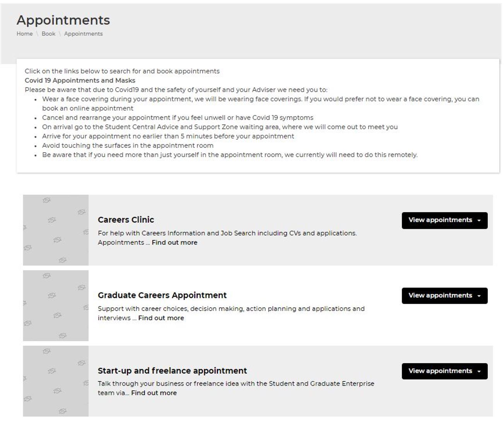Click the Careers Clinic description text
This screenshot has width=504, height=422.
(227, 233)
